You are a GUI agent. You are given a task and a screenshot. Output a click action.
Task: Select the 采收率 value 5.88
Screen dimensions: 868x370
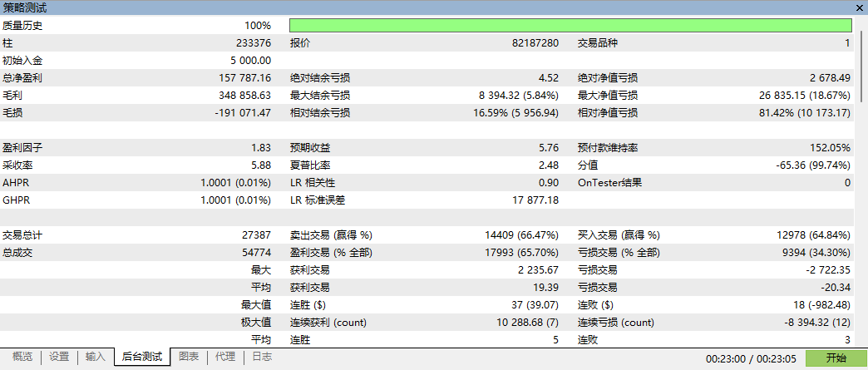coord(261,165)
